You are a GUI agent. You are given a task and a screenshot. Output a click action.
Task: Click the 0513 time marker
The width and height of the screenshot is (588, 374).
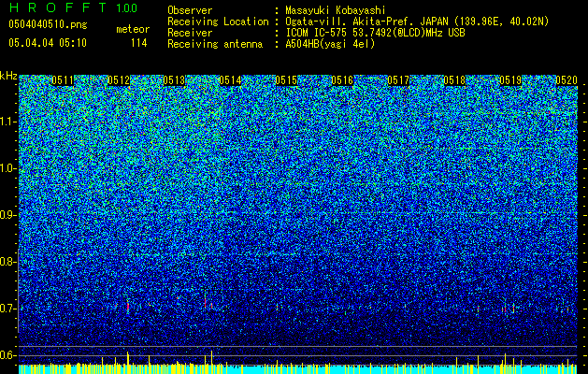click(x=175, y=80)
